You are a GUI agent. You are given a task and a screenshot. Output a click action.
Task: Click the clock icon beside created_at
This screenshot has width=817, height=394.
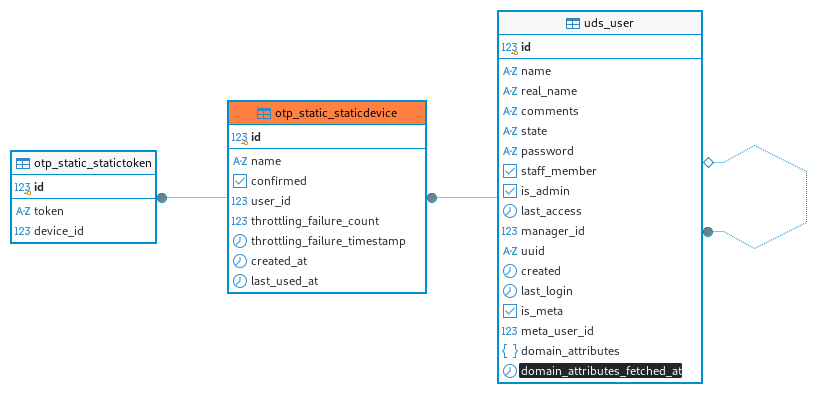pyautogui.click(x=240, y=261)
